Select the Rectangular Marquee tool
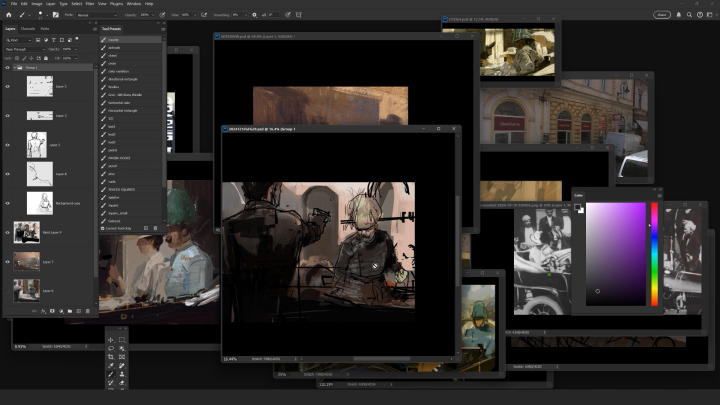This screenshot has width=720, height=405. tap(122, 340)
